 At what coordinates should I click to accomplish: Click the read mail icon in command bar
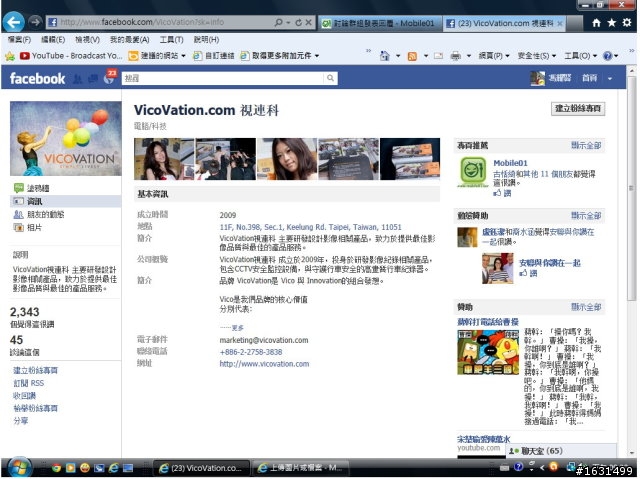439,56
